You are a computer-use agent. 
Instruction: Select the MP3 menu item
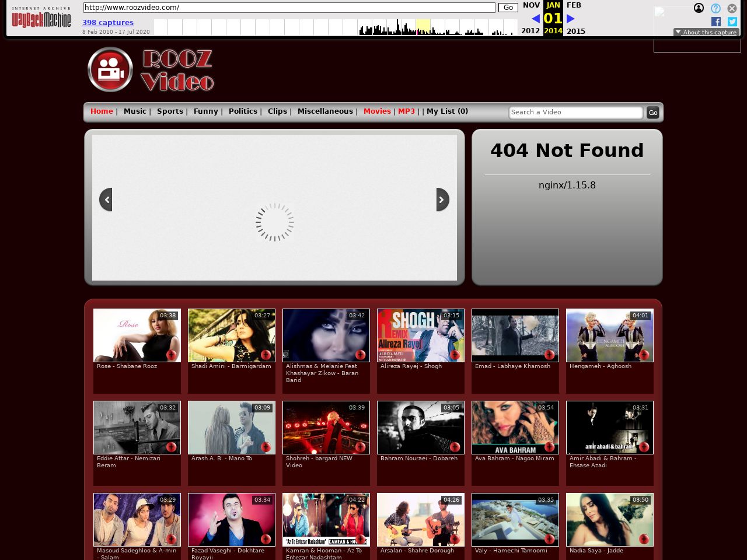pyautogui.click(x=406, y=111)
